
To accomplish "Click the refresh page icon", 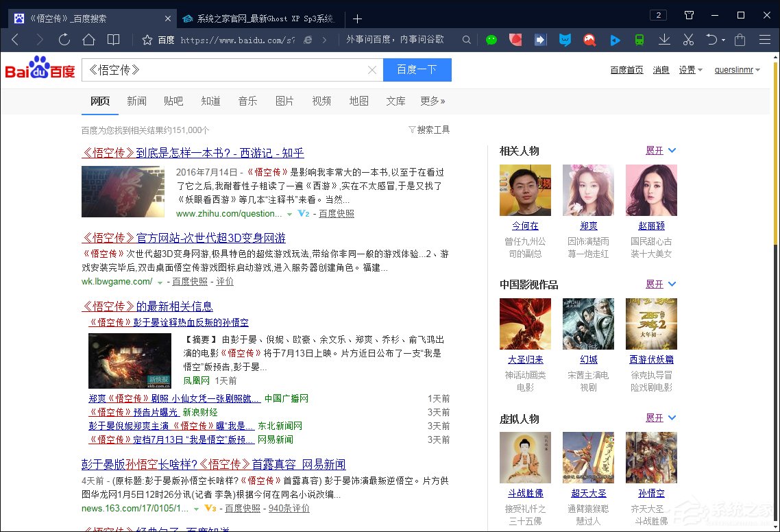I will click(x=64, y=40).
